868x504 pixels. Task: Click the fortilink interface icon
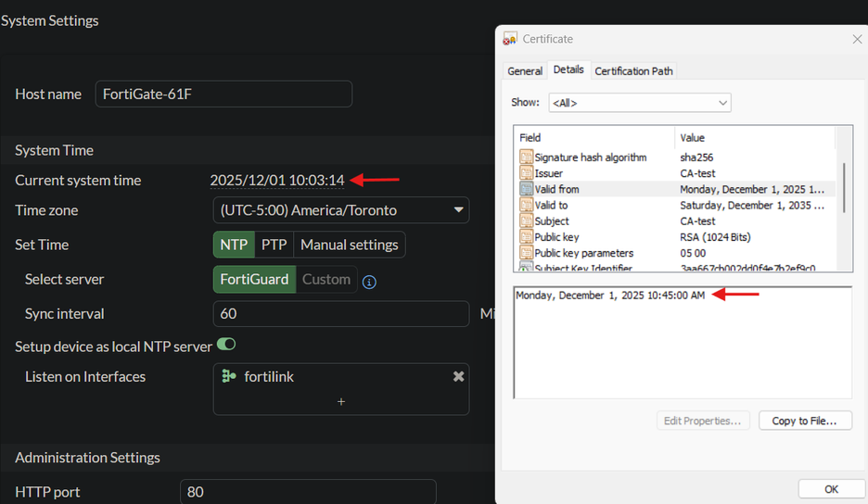pos(229,376)
